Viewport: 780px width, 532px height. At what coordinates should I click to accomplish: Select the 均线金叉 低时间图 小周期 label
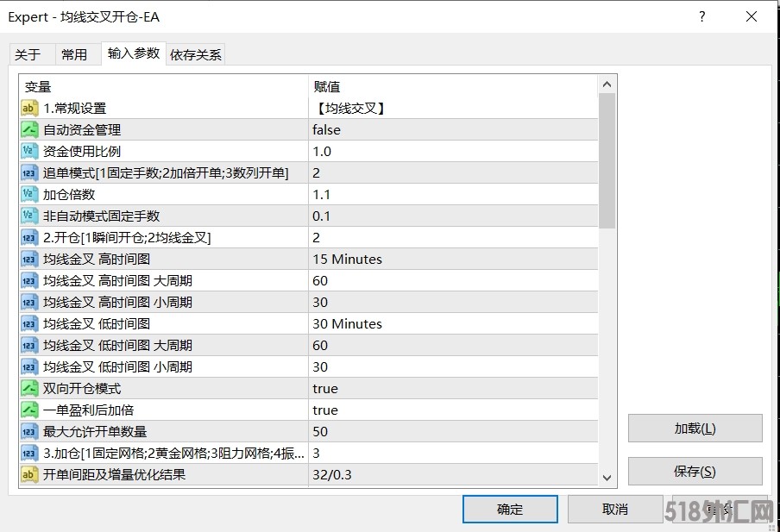(x=117, y=367)
